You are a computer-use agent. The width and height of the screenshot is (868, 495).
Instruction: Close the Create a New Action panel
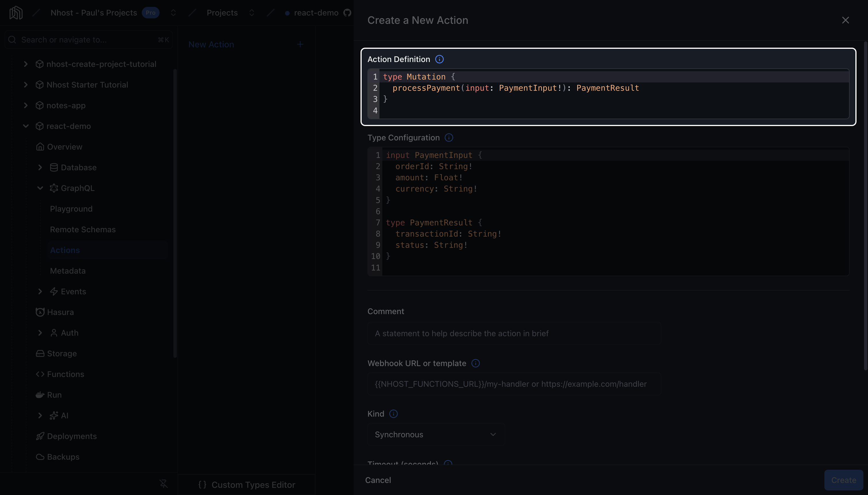845,20
